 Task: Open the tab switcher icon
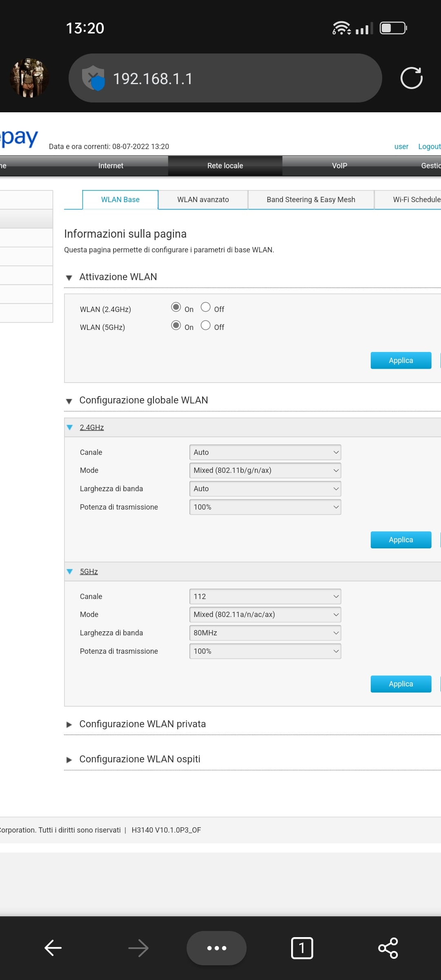[x=302, y=948]
